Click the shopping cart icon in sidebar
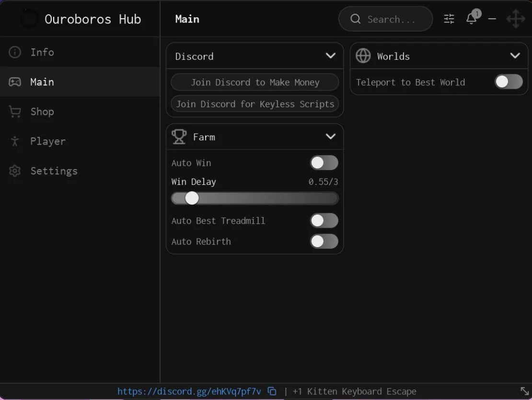Screen dimensions: 532x400 point(14,112)
